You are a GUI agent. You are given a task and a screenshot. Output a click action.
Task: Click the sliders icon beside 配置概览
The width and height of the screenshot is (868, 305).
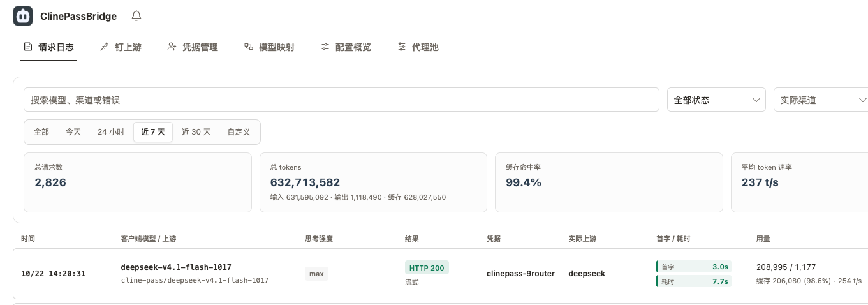coord(325,47)
